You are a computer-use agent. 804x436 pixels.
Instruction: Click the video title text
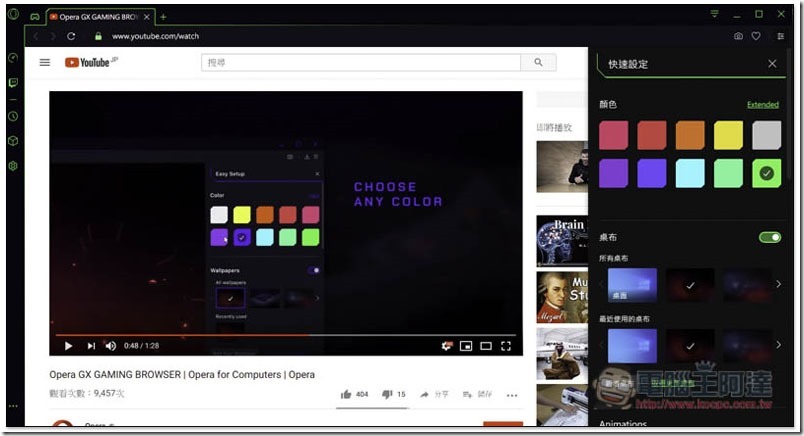point(182,374)
